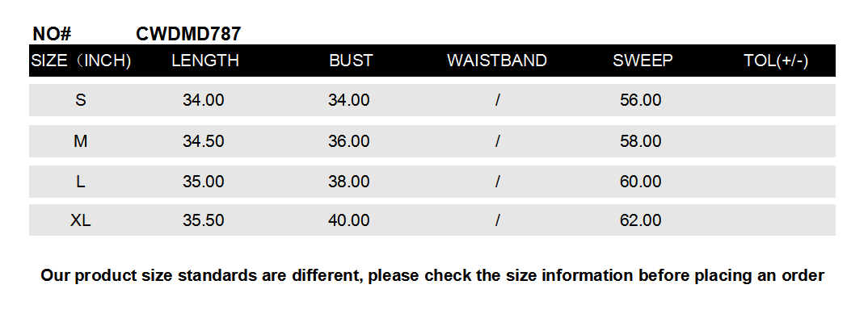868x335 pixels.
Task: Click the BUST column header
Action: pyautogui.click(x=351, y=61)
